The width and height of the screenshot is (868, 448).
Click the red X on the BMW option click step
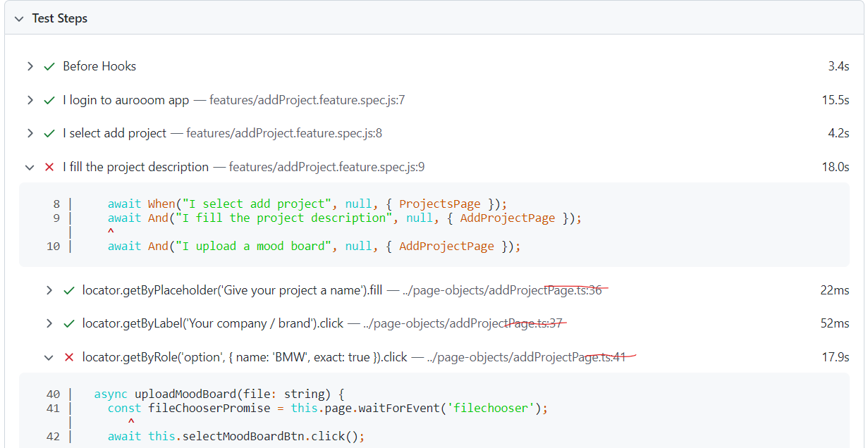coord(69,357)
